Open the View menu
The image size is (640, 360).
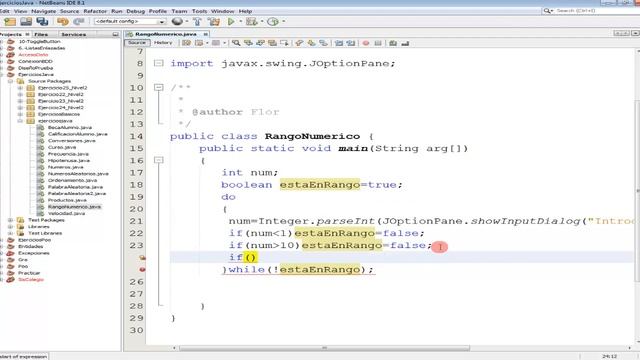[x=20, y=11]
